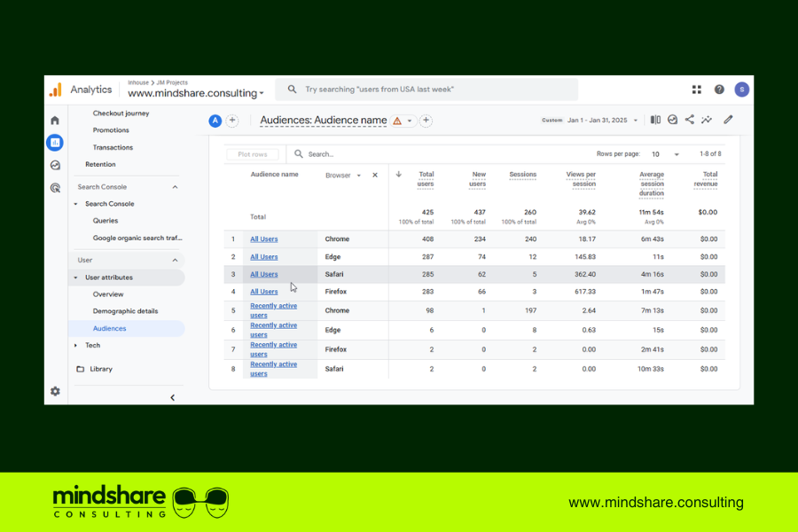The image size is (798, 532).
Task: Open Recently active users link in Edge row
Action: 273,330
